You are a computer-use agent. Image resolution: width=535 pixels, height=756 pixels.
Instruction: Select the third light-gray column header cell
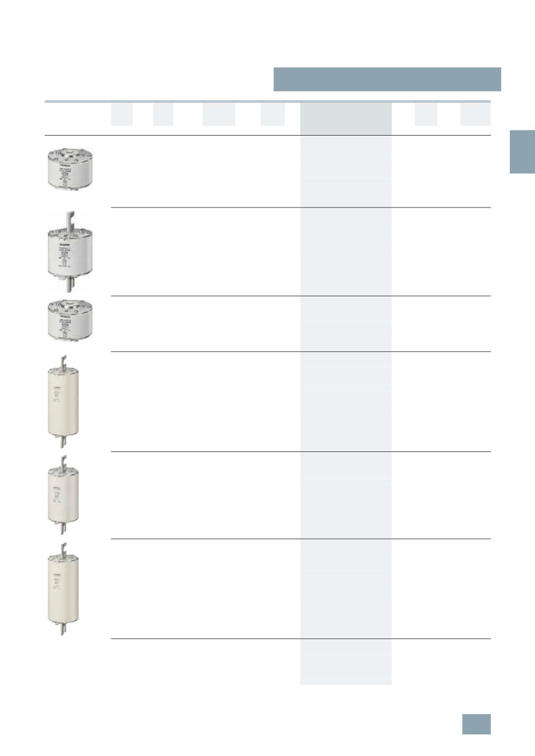pyautogui.click(x=219, y=114)
